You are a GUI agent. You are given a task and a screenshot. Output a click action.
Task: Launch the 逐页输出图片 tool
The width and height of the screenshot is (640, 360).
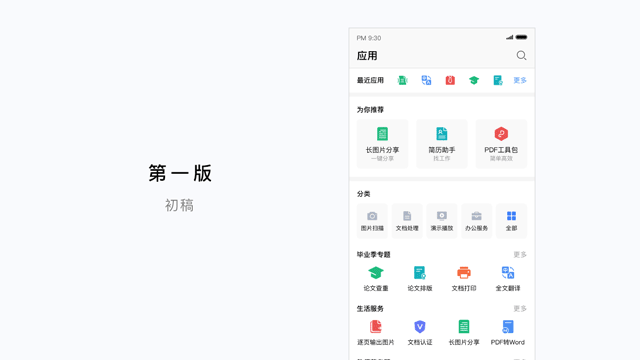[x=376, y=333]
